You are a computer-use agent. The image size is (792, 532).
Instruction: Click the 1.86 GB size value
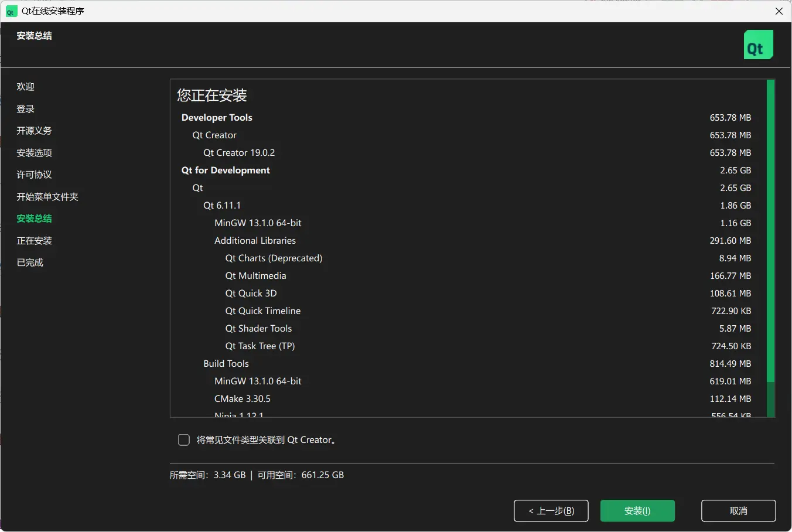[x=736, y=206]
